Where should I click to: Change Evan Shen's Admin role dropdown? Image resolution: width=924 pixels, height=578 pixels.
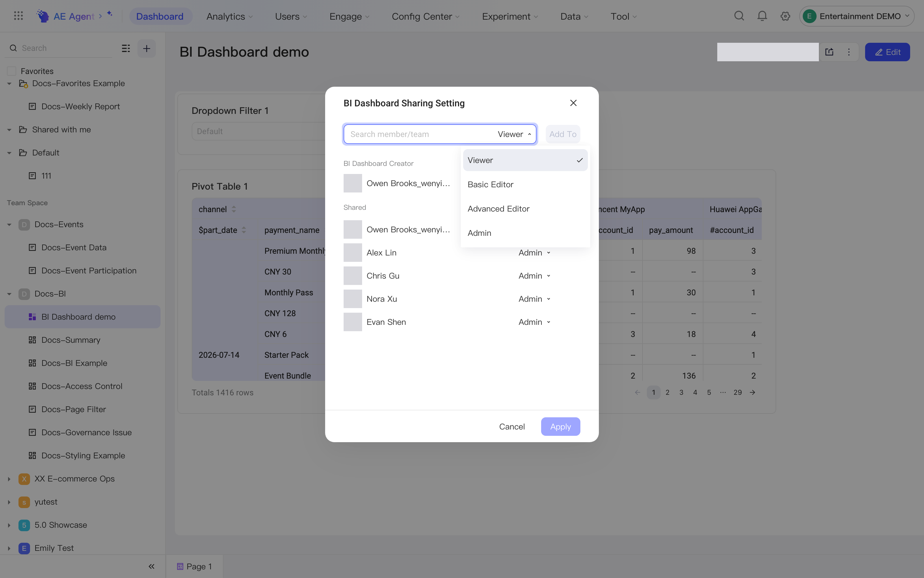tap(534, 322)
